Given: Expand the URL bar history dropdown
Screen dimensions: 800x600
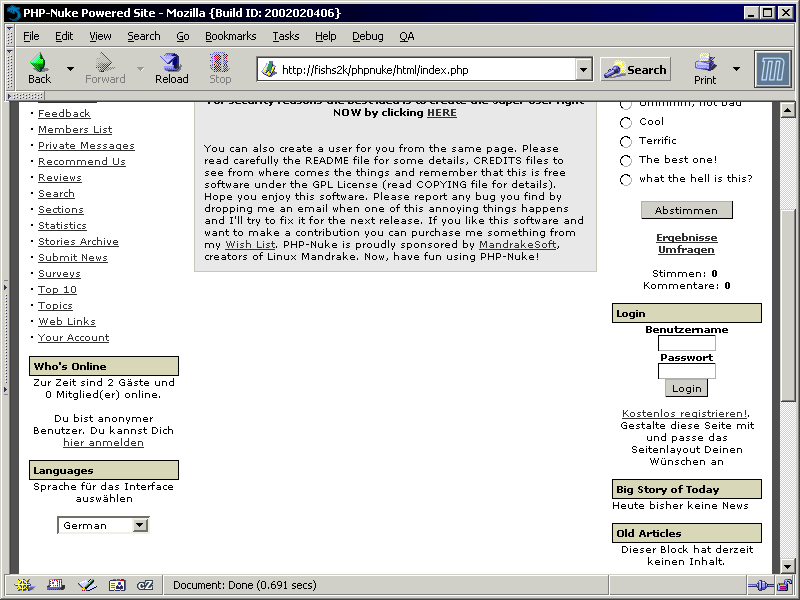Looking at the screenshot, I should [584, 69].
